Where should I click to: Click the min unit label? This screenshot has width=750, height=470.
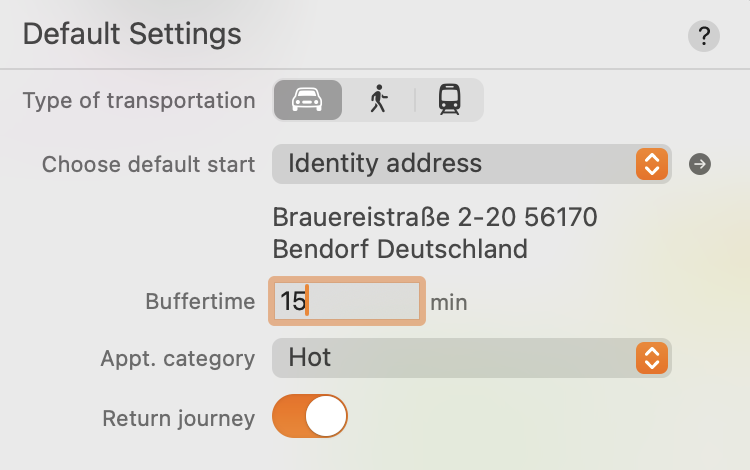[x=449, y=303]
